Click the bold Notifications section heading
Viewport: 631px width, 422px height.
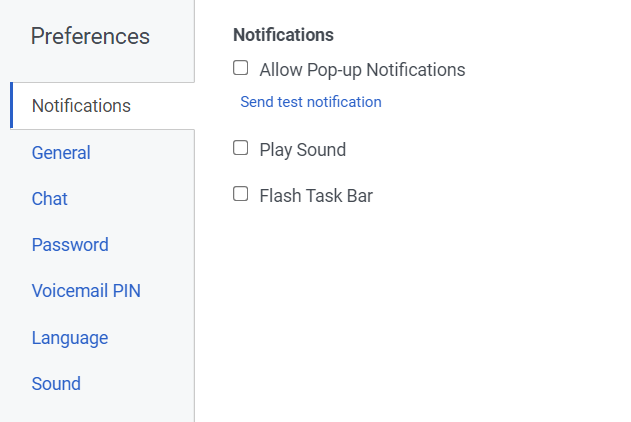(283, 35)
